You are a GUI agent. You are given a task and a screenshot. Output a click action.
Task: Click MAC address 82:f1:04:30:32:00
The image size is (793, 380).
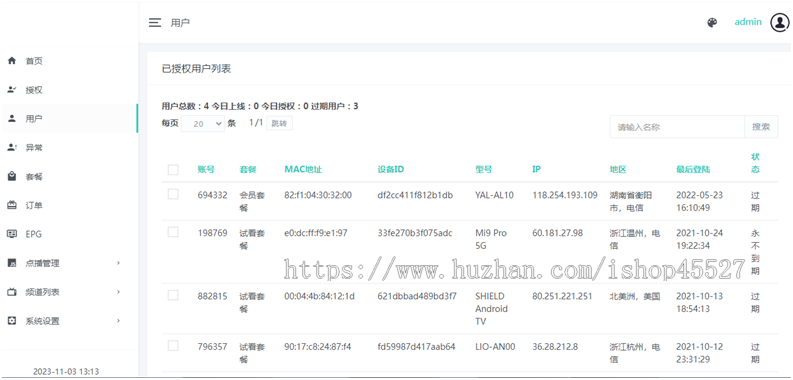tap(318, 195)
